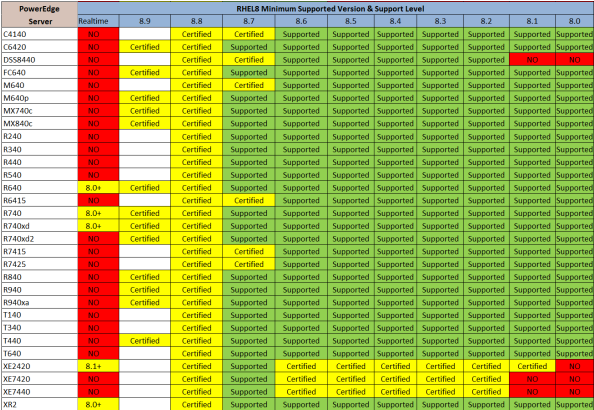Select the R7415 server name cell

click(x=39, y=252)
